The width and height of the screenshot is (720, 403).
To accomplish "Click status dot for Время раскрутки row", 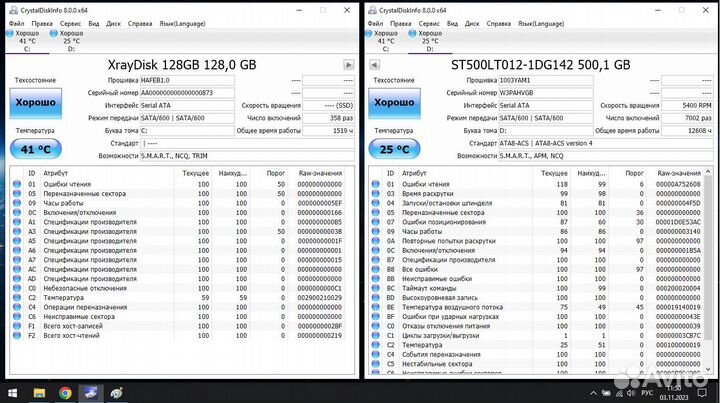I will (x=376, y=193).
